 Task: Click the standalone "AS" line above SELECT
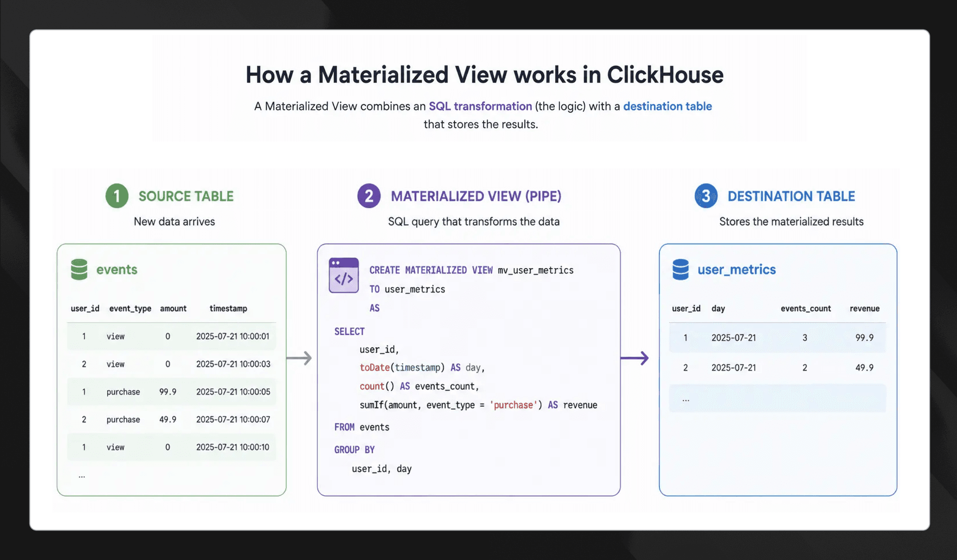[x=374, y=308]
